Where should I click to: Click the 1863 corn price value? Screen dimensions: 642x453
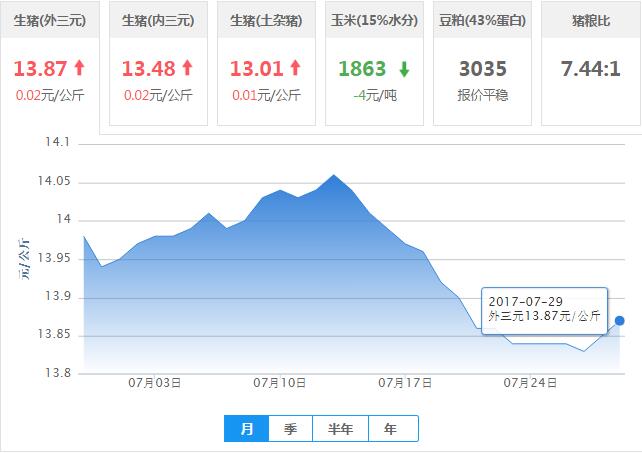click(362, 68)
